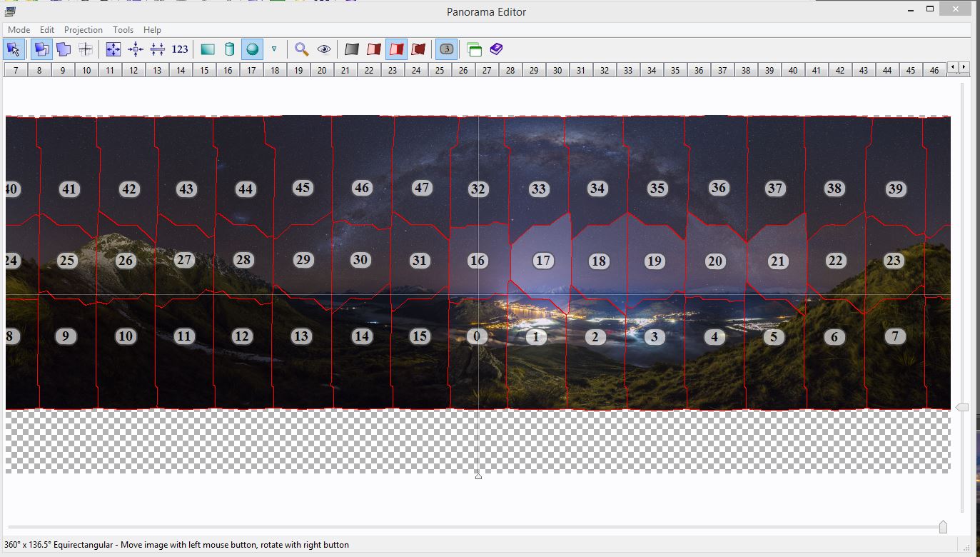Toggle the eye preview visibility button
This screenshot has height=557, width=980.
click(x=324, y=49)
